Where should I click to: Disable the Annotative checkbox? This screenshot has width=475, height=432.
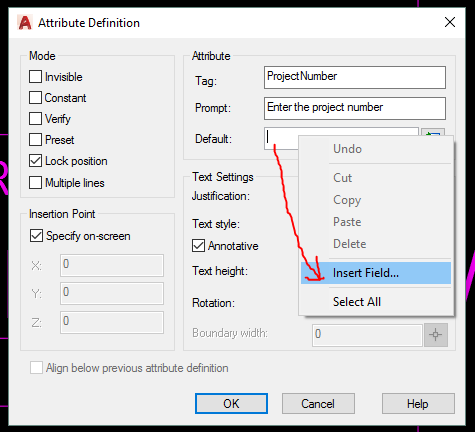[x=198, y=246]
